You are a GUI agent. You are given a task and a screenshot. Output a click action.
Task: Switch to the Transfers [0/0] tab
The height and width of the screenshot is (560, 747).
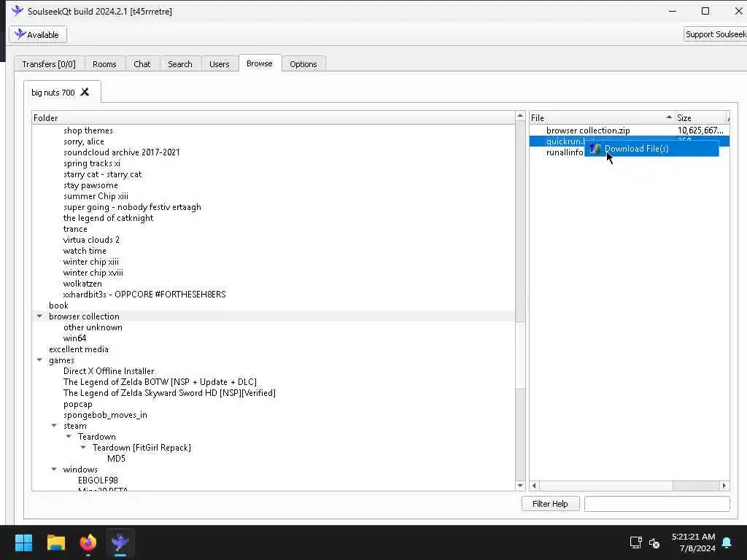click(x=49, y=64)
